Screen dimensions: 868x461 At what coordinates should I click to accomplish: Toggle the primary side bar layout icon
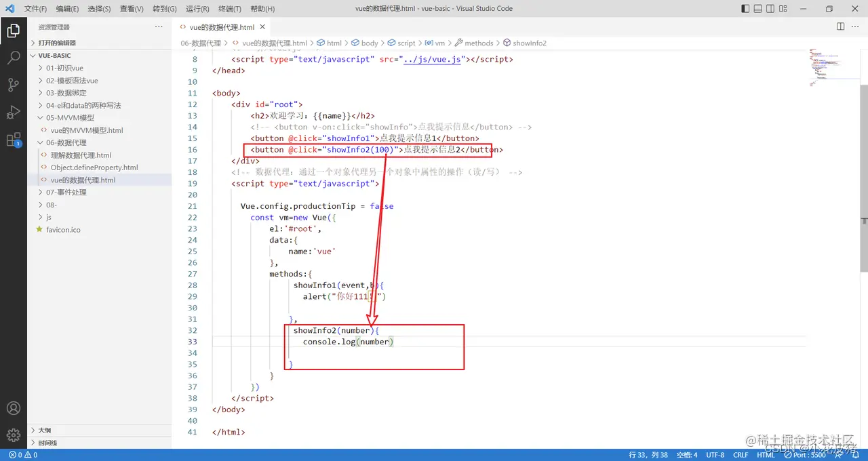pos(745,9)
